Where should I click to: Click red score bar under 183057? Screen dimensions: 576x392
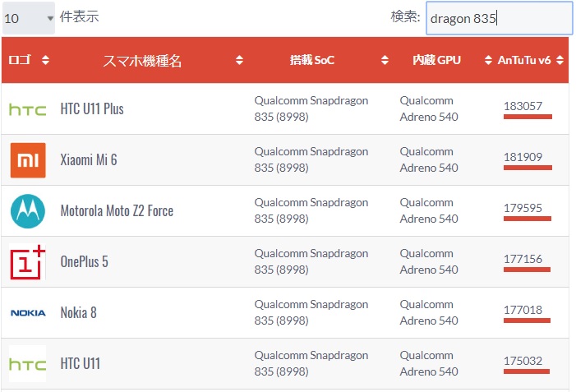[x=528, y=117]
